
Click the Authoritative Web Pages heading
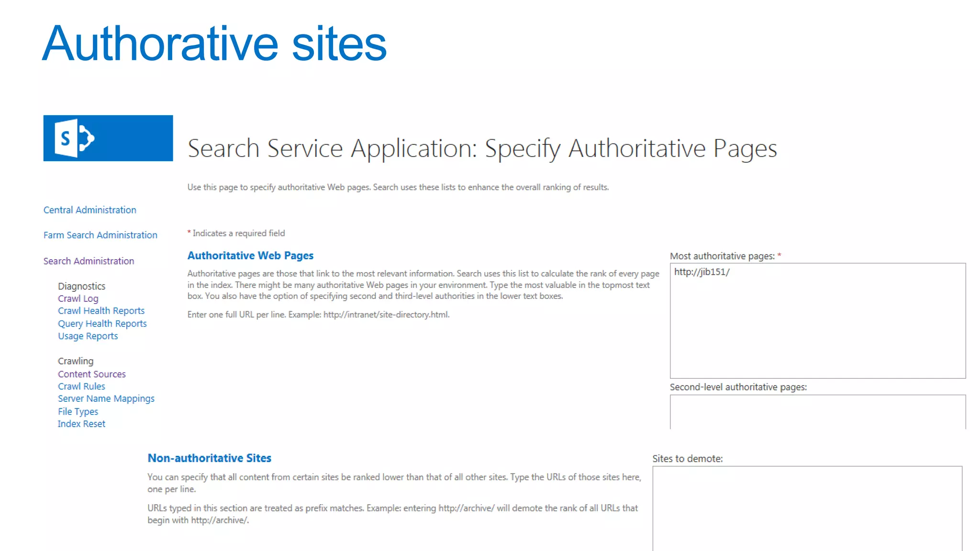click(250, 256)
